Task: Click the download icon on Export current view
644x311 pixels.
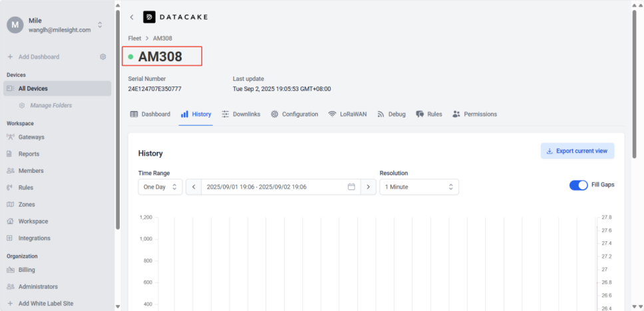Action: pyautogui.click(x=550, y=151)
